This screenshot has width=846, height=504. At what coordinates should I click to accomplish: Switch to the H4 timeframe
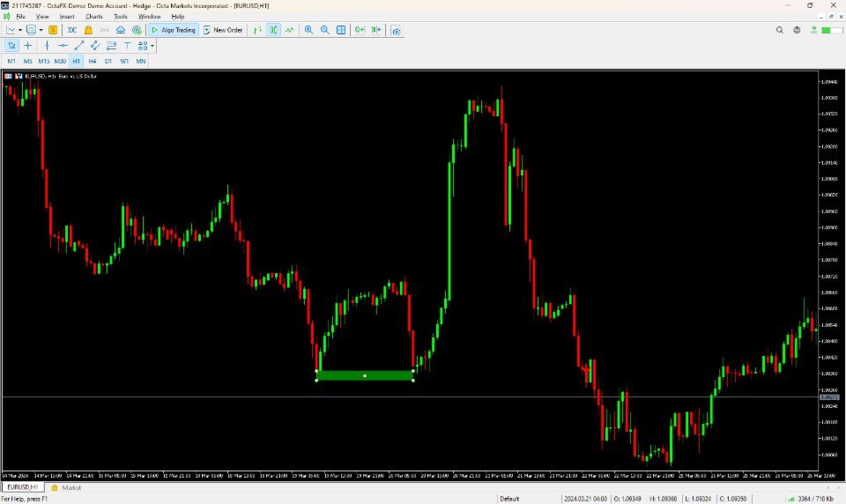pyautogui.click(x=93, y=62)
